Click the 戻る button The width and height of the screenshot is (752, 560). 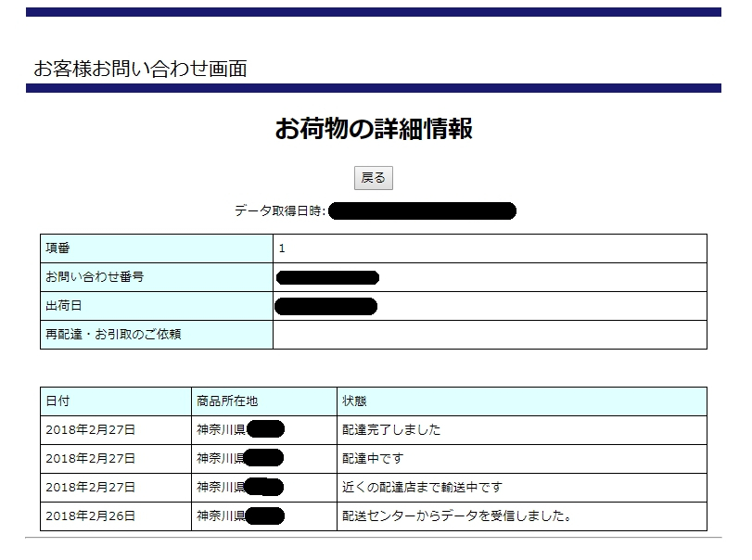[x=373, y=178]
